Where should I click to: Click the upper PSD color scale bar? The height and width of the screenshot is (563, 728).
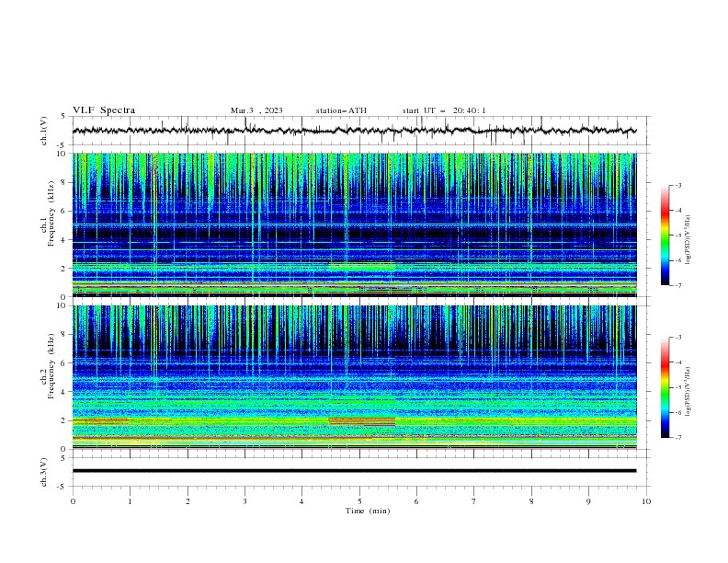click(x=665, y=236)
